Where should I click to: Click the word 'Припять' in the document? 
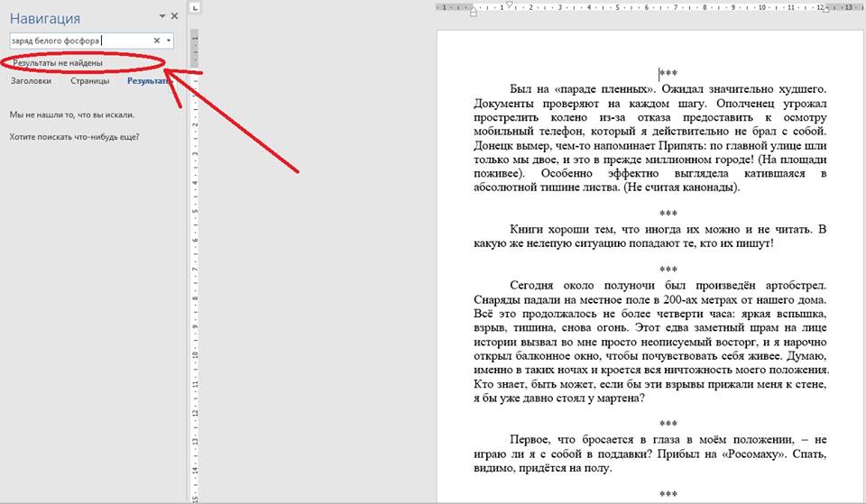click(x=680, y=146)
